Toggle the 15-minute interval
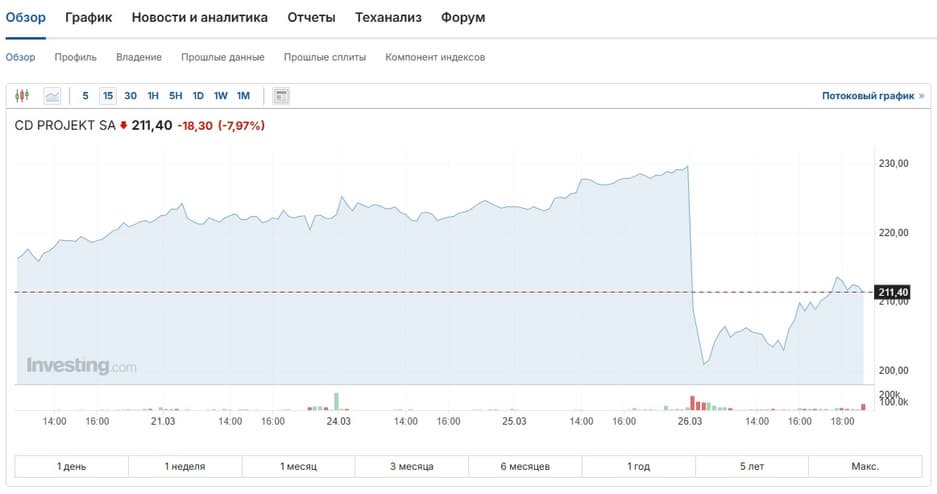The width and height of the screenshot is (937, 494). (x=107, y=96)
